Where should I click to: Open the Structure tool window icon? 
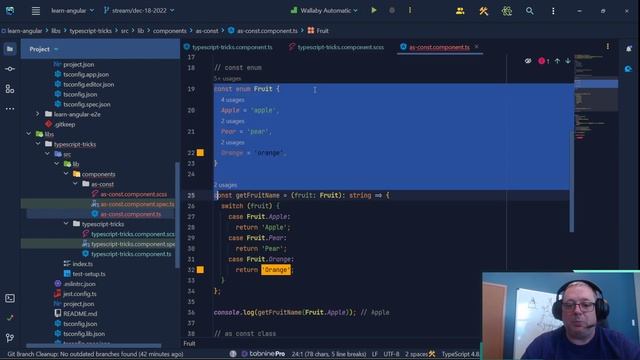[x=10, y=89]
